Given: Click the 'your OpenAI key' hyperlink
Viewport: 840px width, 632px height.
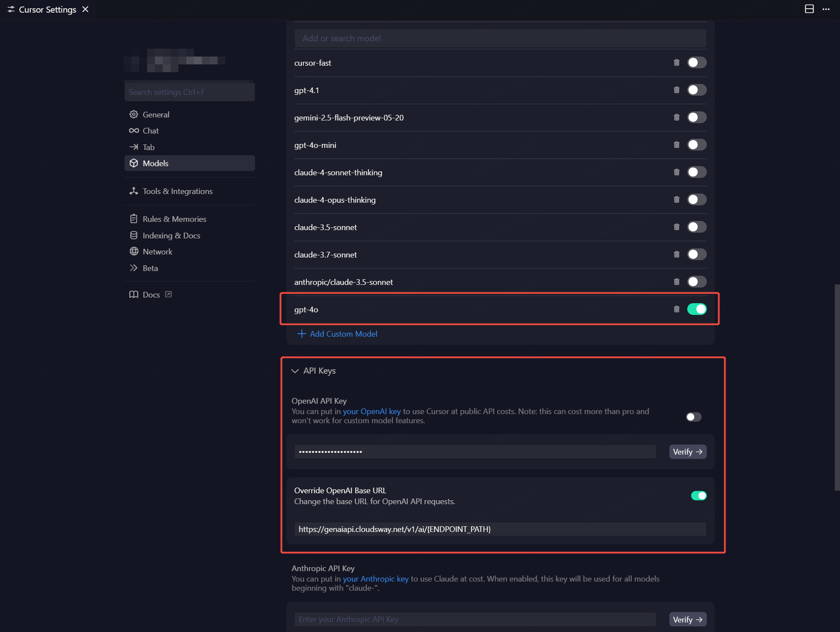Looking at the screenshot, I should 372,411.
